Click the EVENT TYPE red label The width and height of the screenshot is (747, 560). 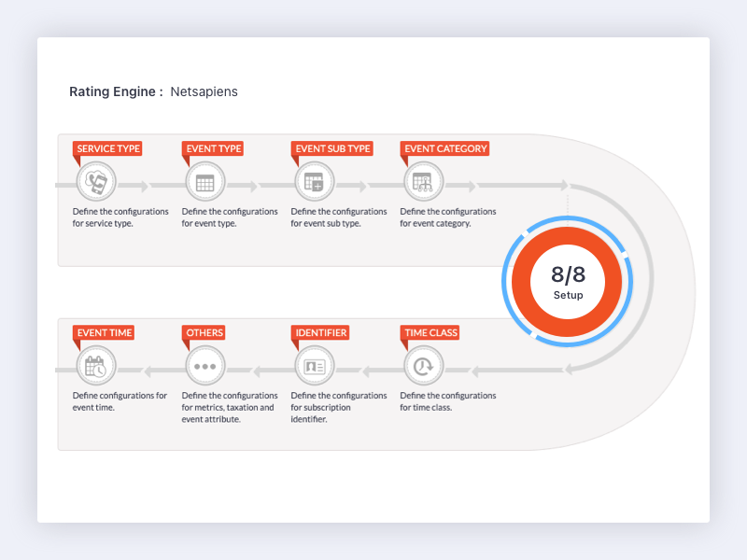(213, 148)
